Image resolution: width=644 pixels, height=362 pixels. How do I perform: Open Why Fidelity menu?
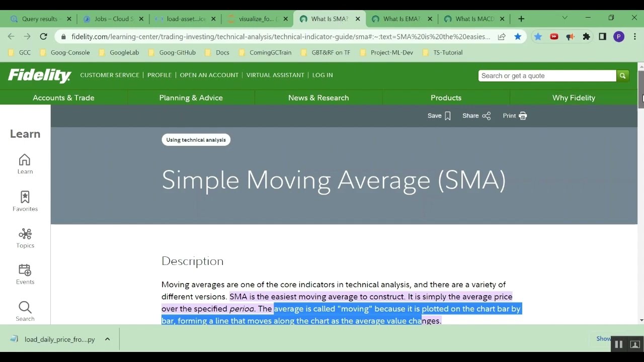[574, 98]
